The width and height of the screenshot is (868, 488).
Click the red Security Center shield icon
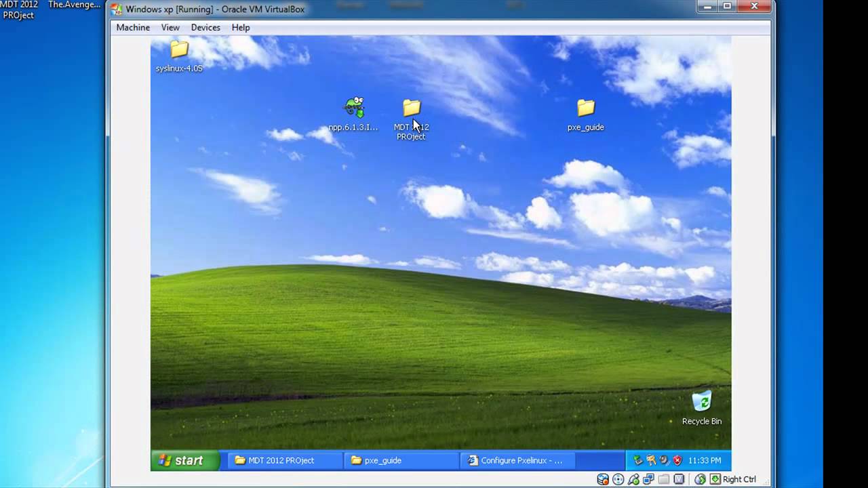[677, 460]
